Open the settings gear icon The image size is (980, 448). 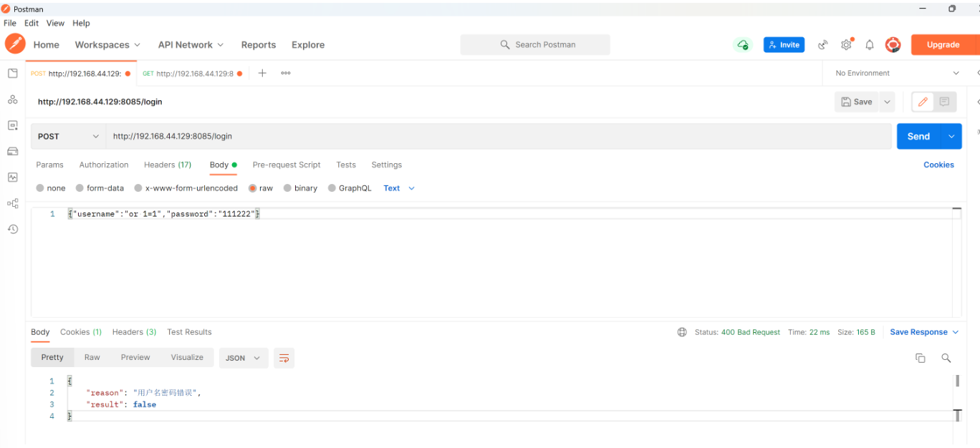[x=847, y=44]
